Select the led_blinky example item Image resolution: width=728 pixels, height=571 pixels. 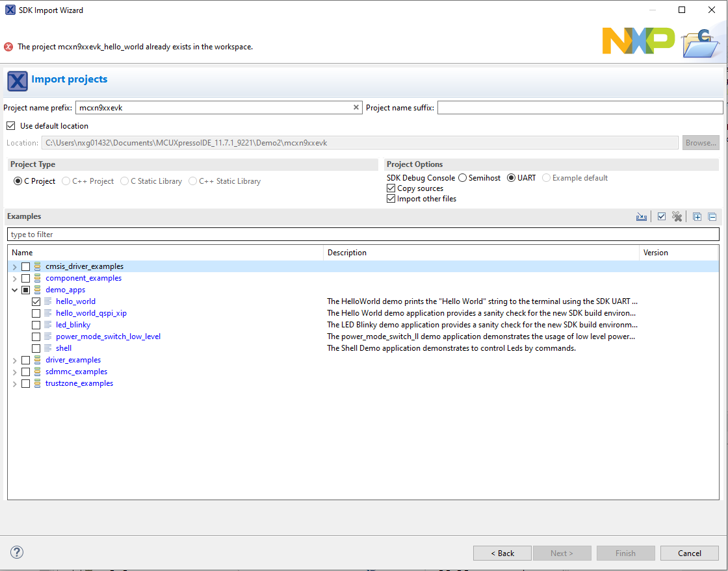click(73, 325)
